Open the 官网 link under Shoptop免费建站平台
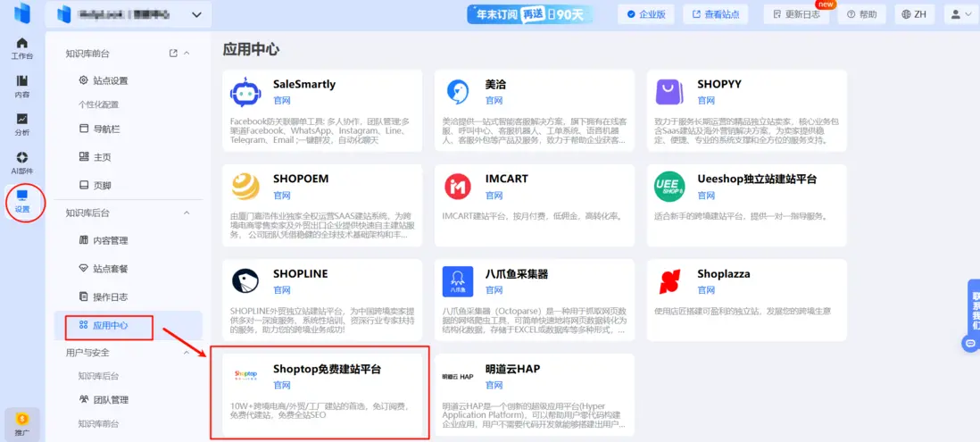 coord(282,385)
